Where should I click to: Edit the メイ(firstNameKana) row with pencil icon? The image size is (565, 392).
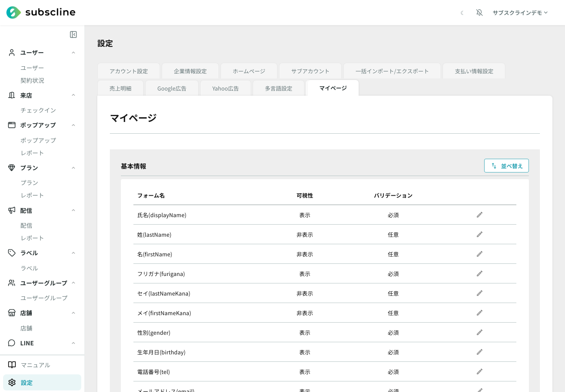click(479, 313)
